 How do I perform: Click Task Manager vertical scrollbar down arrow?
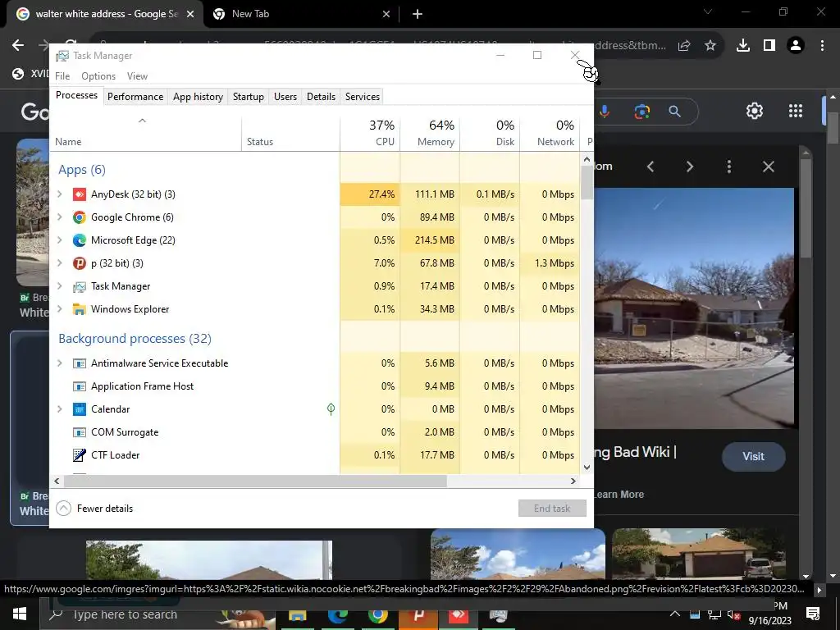pyautogui.click(x=587, y=467)
